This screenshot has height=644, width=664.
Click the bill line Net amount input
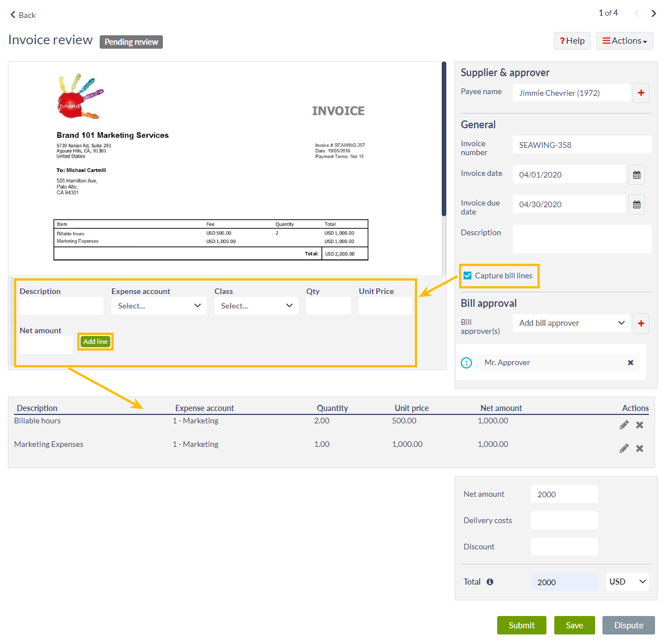point(46,345)
